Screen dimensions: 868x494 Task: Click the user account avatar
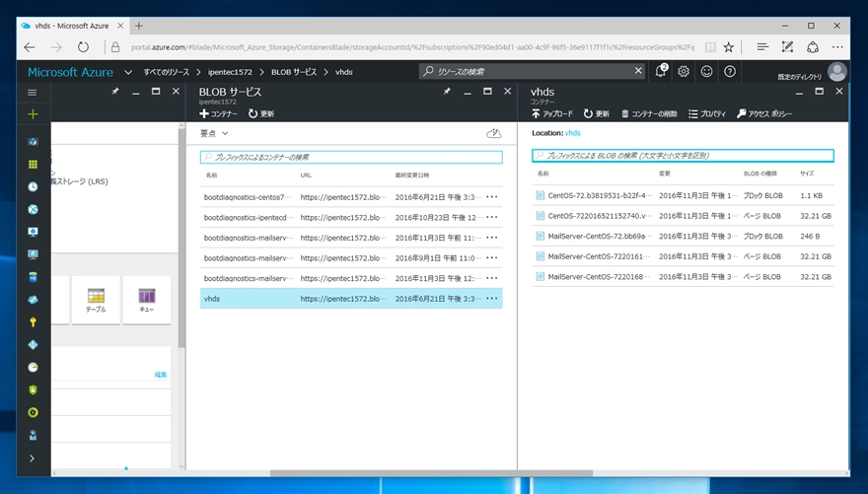(837, 72)
